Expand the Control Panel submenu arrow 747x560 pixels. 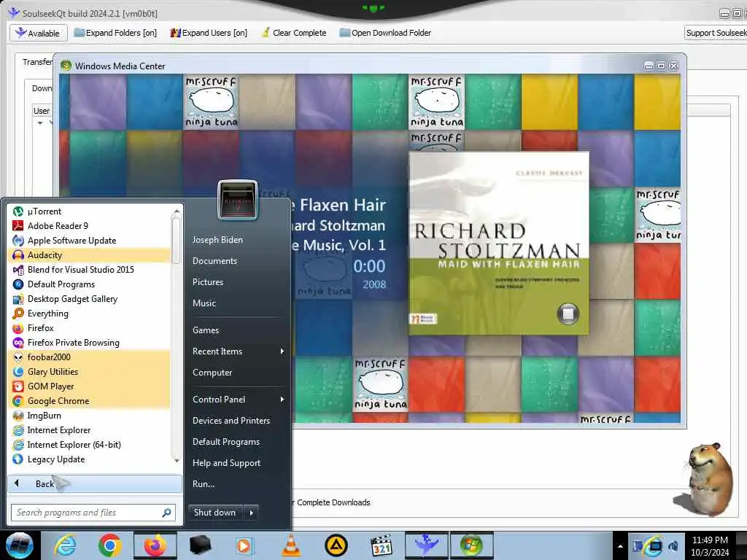tap(282, 400)
